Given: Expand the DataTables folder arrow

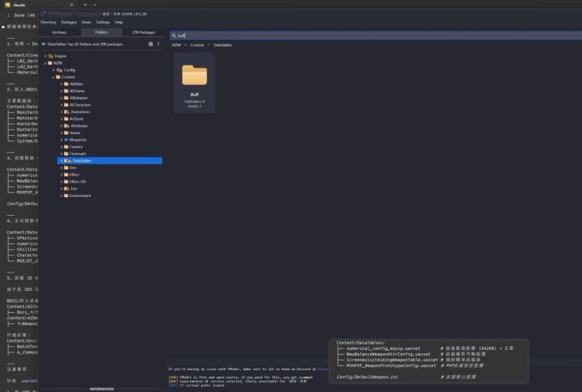Looking at the screenshot, I should [61, 161].
